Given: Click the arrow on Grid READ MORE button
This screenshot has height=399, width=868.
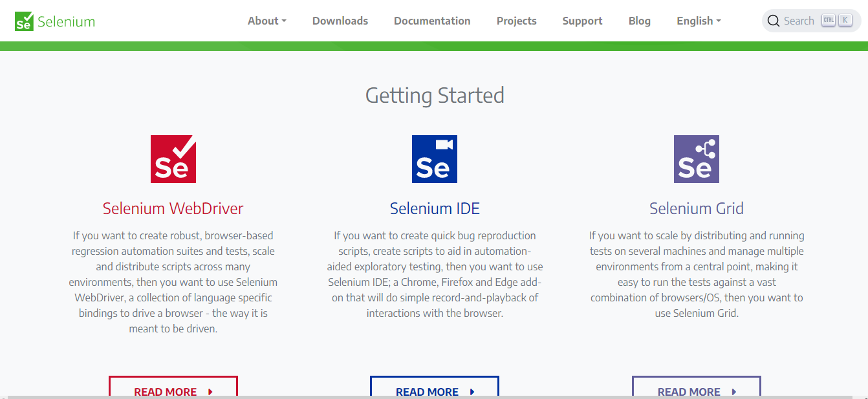Looking at the screenshot, I should point(734,391).
